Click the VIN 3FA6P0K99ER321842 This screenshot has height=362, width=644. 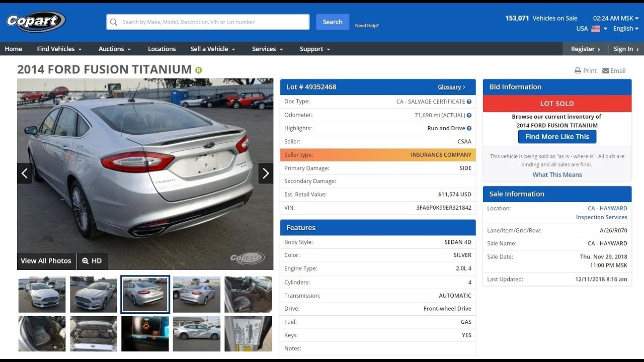444,208
